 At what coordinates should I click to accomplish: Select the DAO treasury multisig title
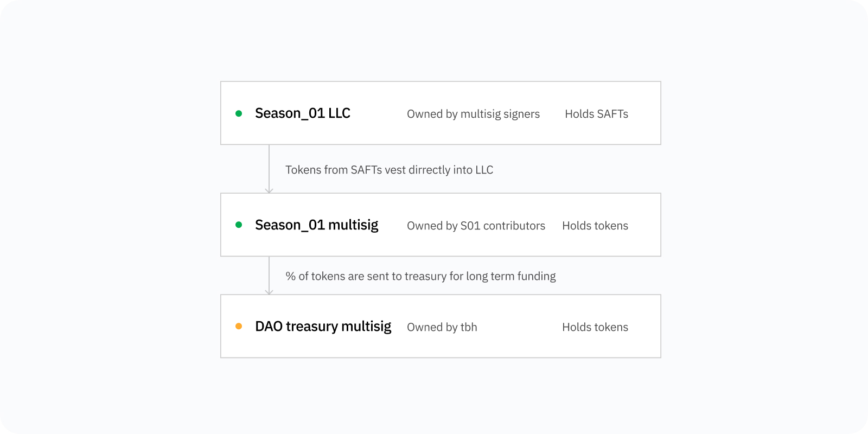tap(323, 327)
